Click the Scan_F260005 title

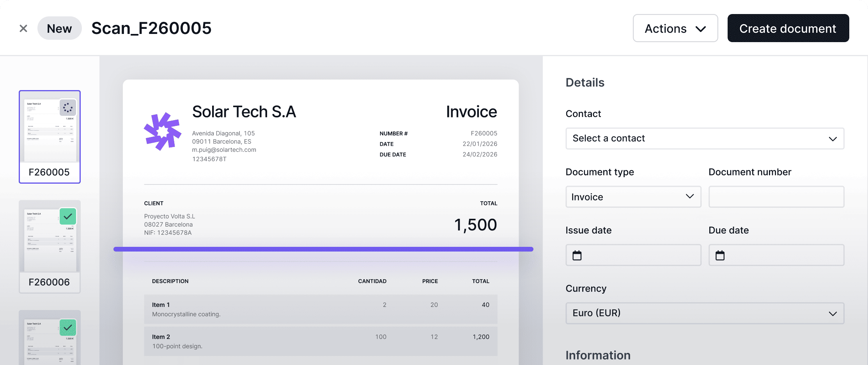point(151,28)
